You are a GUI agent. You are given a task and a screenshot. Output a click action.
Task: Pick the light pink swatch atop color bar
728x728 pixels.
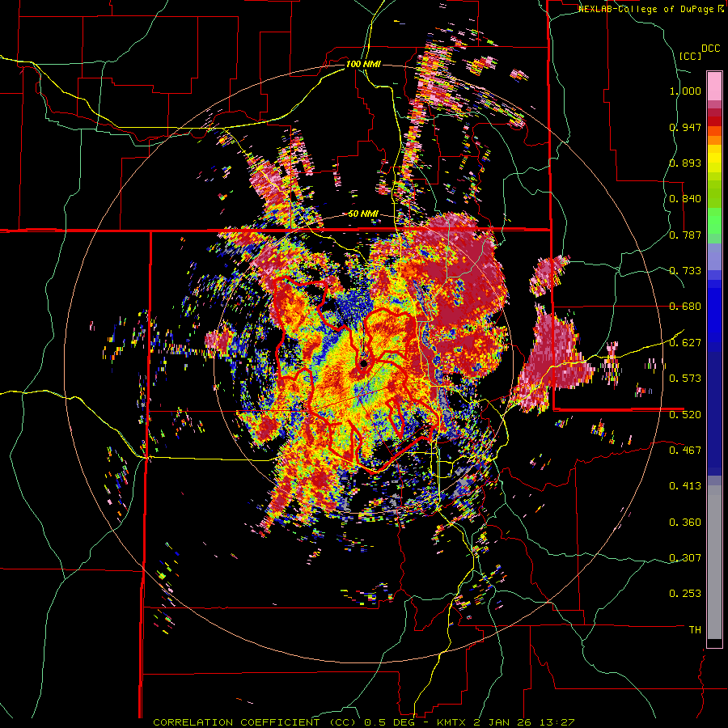[714, 86]
